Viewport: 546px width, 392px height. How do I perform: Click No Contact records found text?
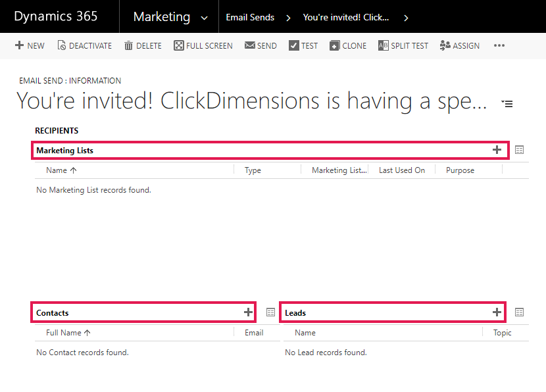tap(82, 353)
